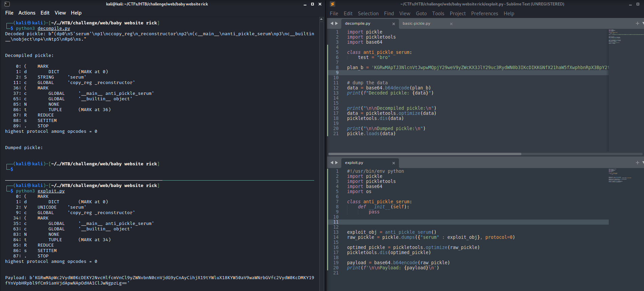Open the Tools menu in Sublime Text
Screen dimensions: 644x291
pos(438,14)
